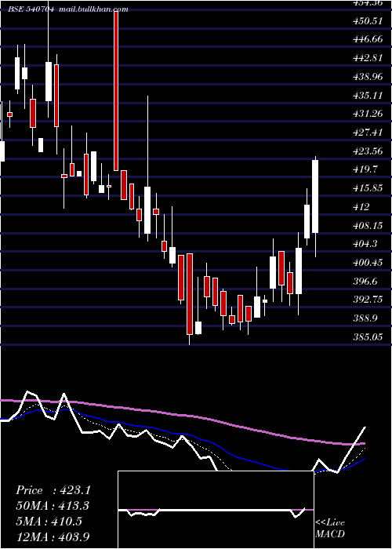Click the Price : 423.1 readout
The image size is (392, 549).
(x=53, y=490)
